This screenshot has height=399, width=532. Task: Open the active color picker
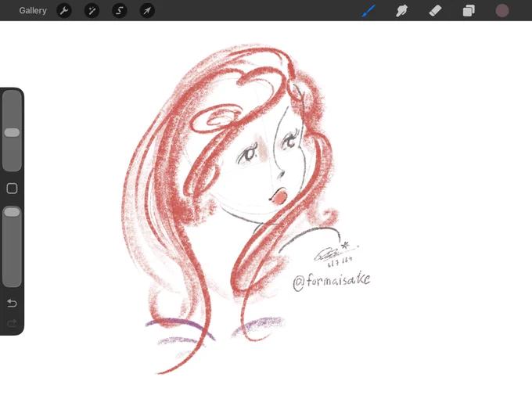(x=502, y=10)
